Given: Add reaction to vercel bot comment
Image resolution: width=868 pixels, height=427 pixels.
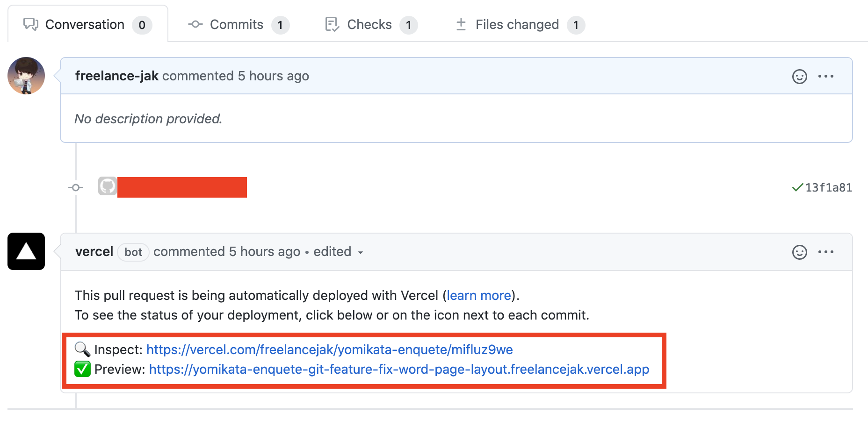Looking at the screenshot, I should point(799,252).
